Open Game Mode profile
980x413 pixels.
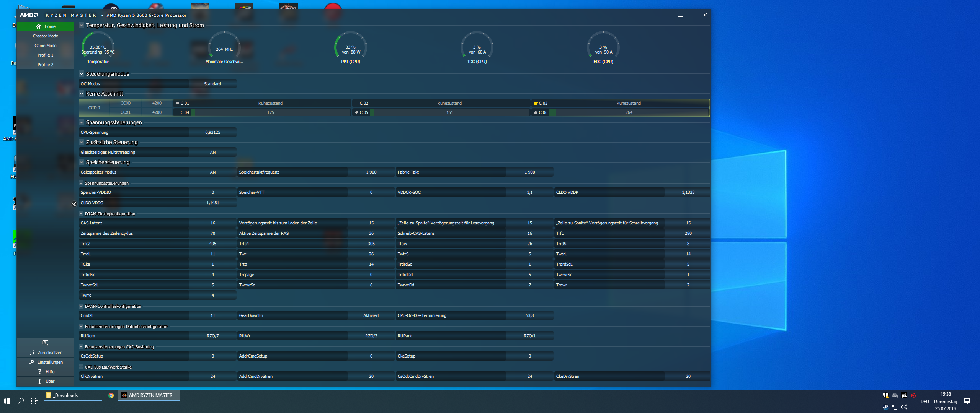(45, 46)
